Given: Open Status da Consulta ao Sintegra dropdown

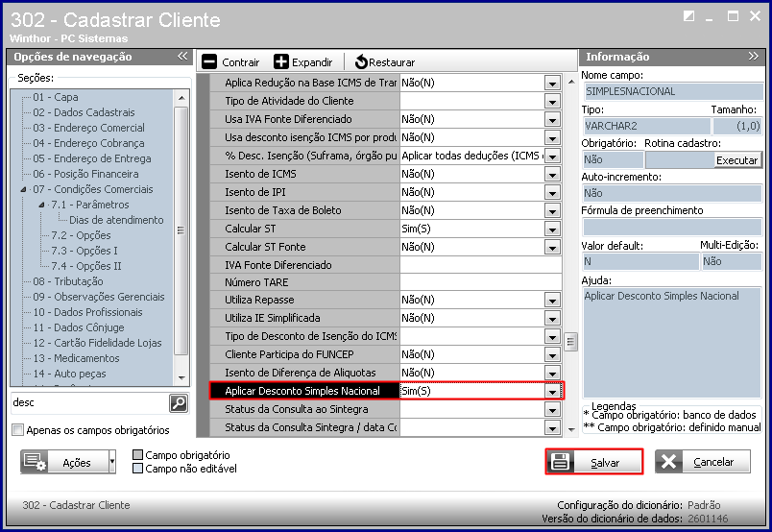Looking at the screenshot, I should point(552,409).
